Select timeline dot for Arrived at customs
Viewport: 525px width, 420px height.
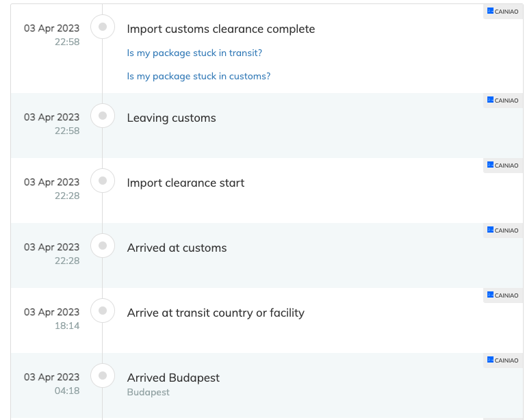tap(103, 246)
